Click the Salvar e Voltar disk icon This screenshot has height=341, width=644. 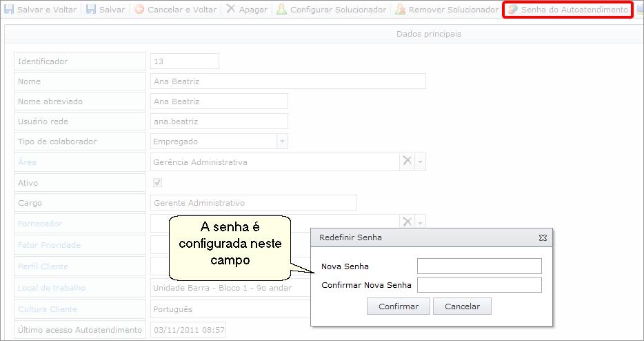point(8,9)
